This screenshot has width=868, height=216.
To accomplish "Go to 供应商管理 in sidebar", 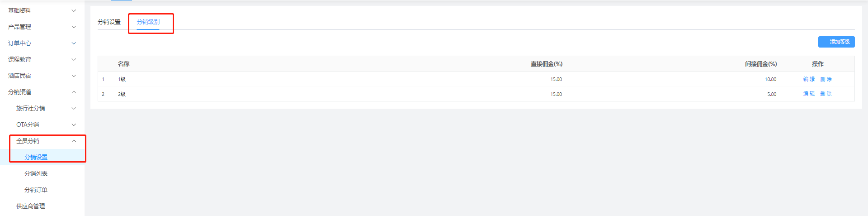I will (31, 206).
